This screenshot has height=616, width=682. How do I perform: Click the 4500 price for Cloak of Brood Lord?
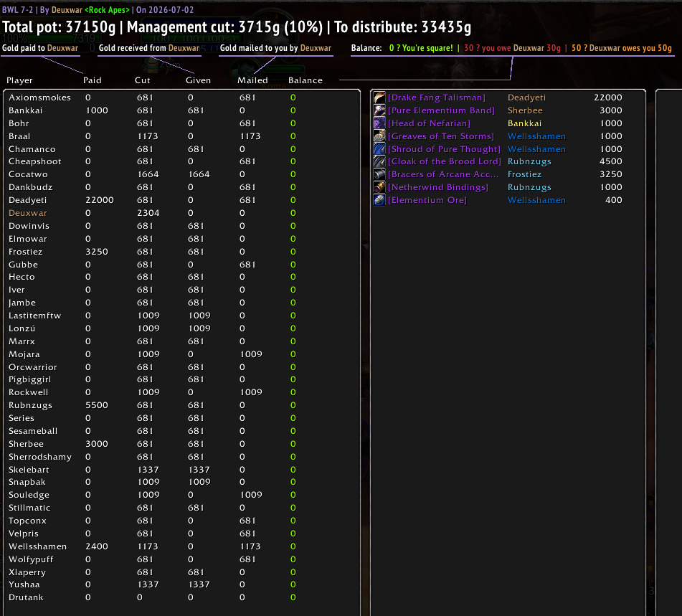pyautogui.click(x=611, y=161)
